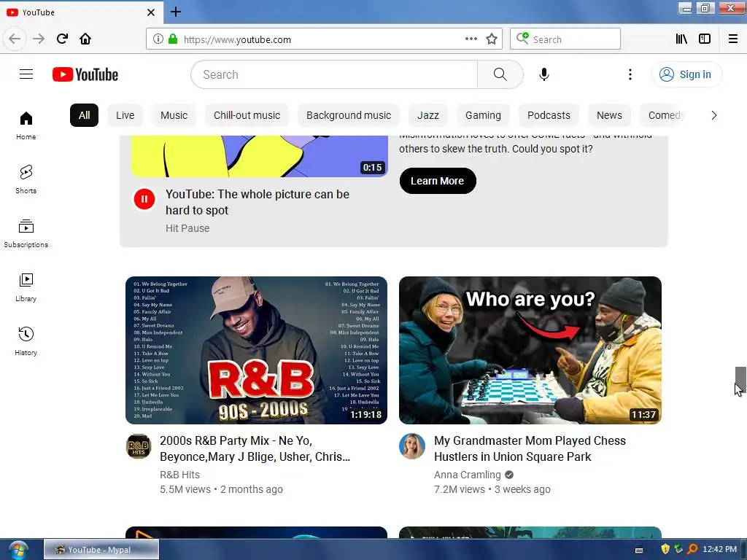The height and width of the screenshot is (560, 747).
Task: Show site information icon in the address bar
Action: (158, 39)
